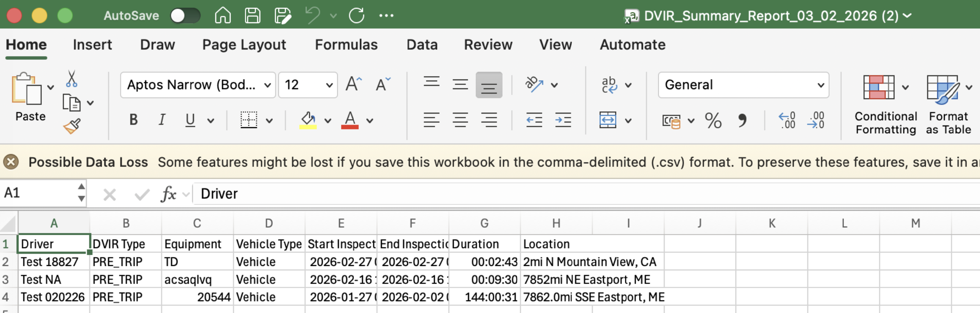Toggle Bold formatting
This screenshot has height=313, width=980.
click(x=133, y=120)
